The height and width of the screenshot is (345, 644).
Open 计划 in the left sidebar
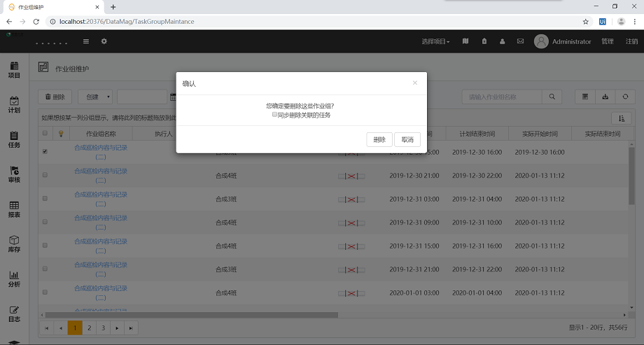pos(14,105)
